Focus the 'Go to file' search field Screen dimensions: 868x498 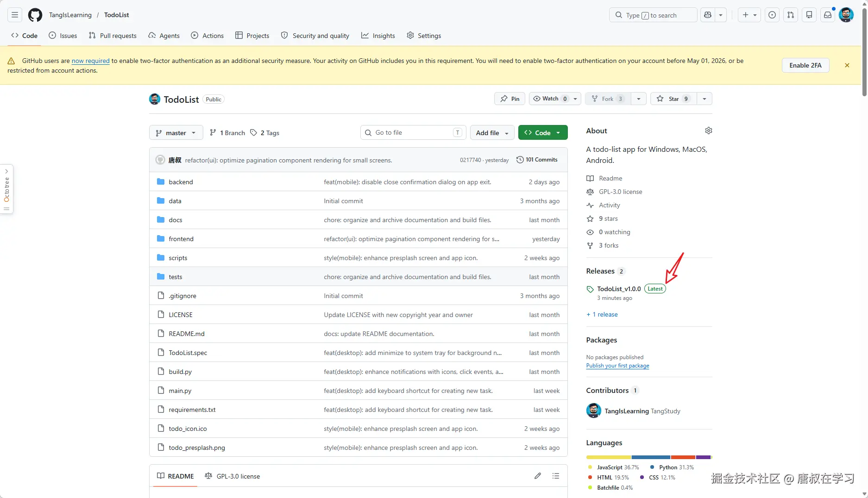413,133
